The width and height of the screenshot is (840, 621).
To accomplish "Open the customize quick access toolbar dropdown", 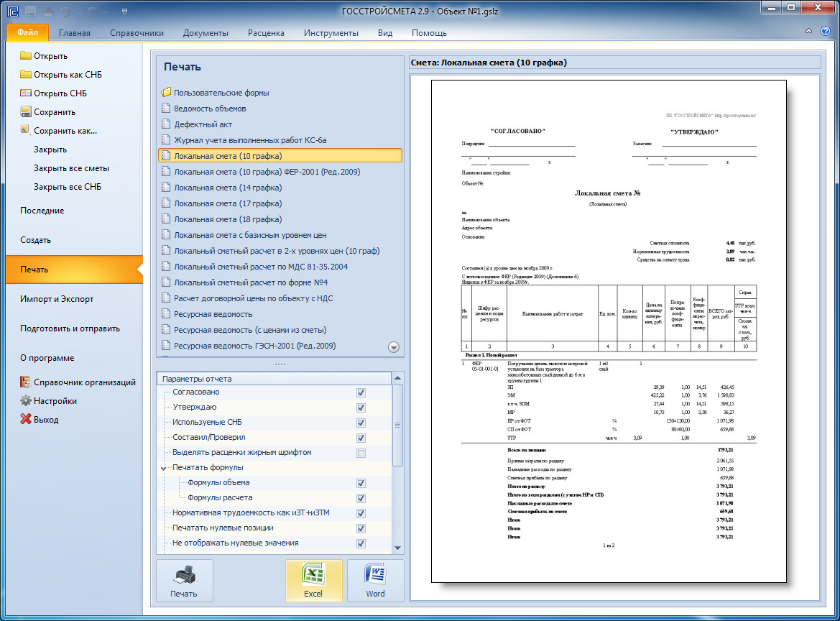I will coord(124,11).
